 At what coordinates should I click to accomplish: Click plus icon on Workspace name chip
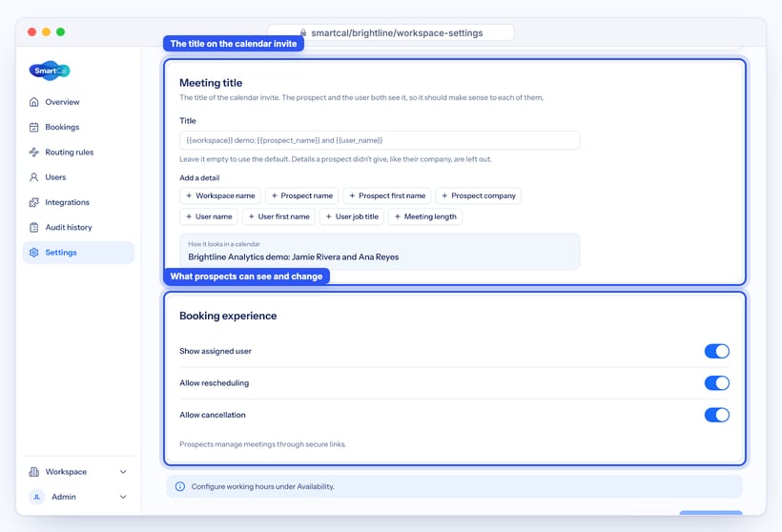click(189, 196)
